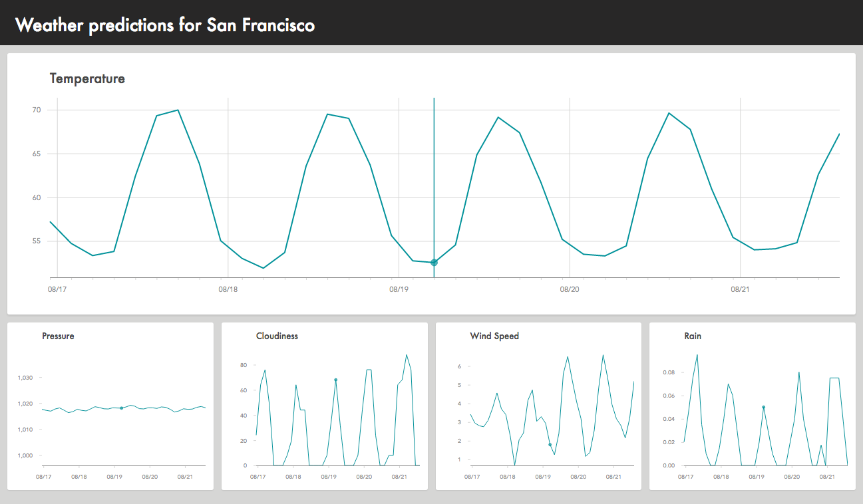Click the 6 label on Wind Speed axis
The image size is (863, 504).
pos(459,366)
